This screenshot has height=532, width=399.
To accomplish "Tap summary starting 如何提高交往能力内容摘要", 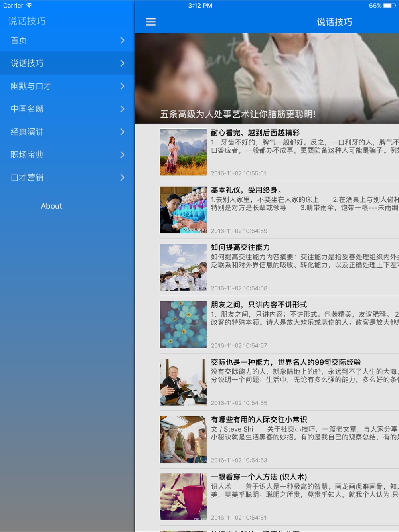I will (305, 261).
